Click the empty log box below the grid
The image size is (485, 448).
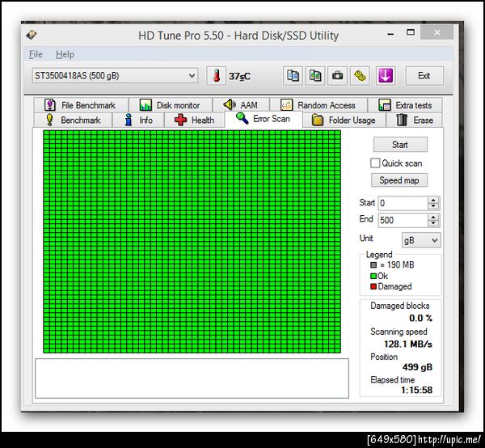point(192,378)
